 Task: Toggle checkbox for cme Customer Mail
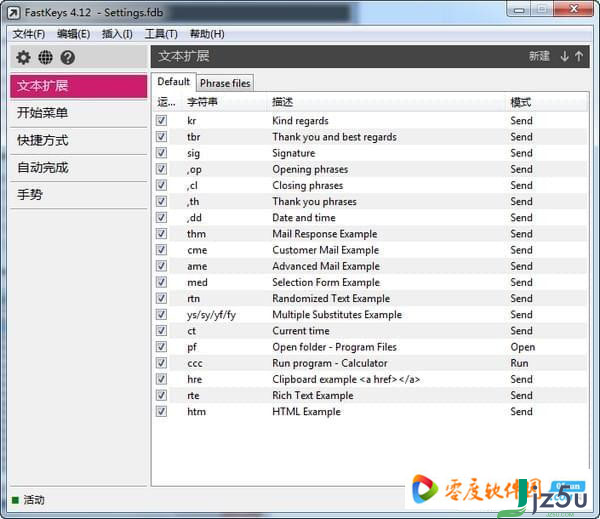[x=161, y=250]
